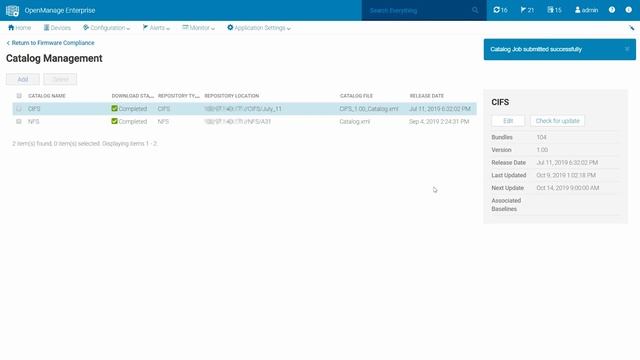Open the admin user menu
This screenshot has height=360, width=640.
586,10
